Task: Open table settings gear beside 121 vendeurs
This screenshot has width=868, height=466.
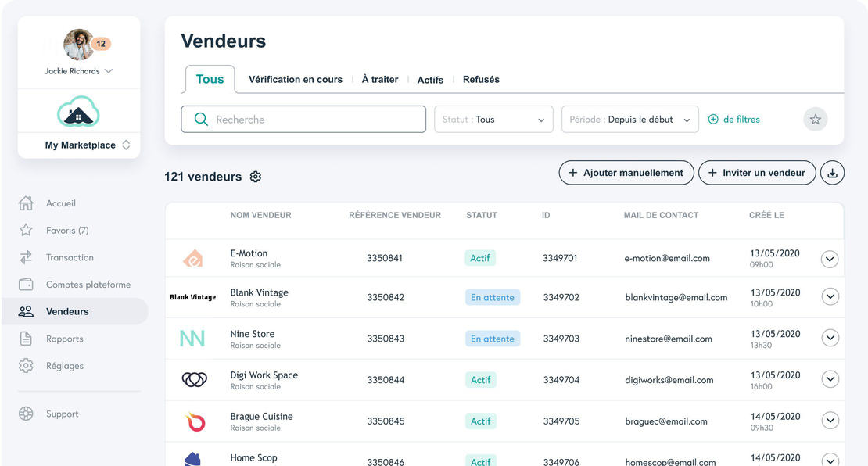Action: (x=255, y=177)
